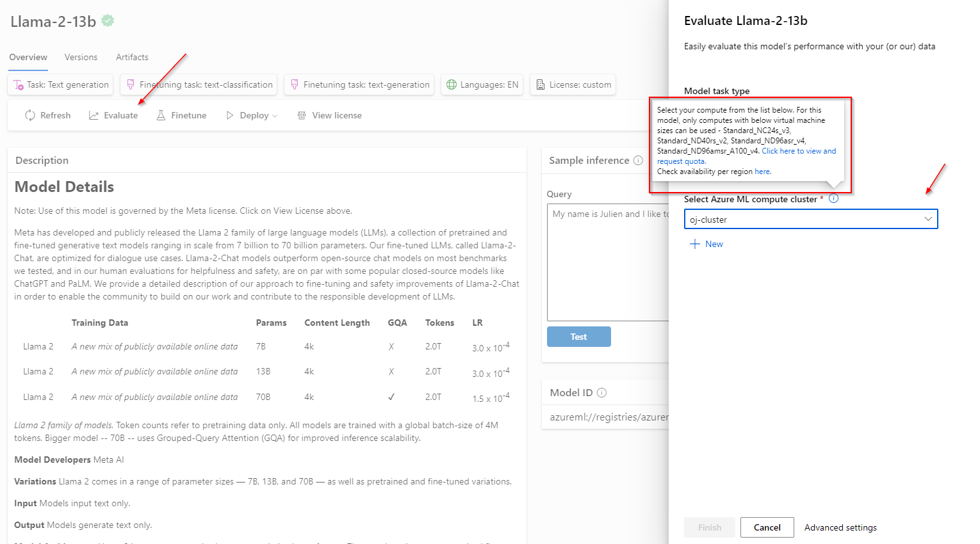
Task: Click the icon on text-classification finetuning tag
Action: [x=131, y=84]
